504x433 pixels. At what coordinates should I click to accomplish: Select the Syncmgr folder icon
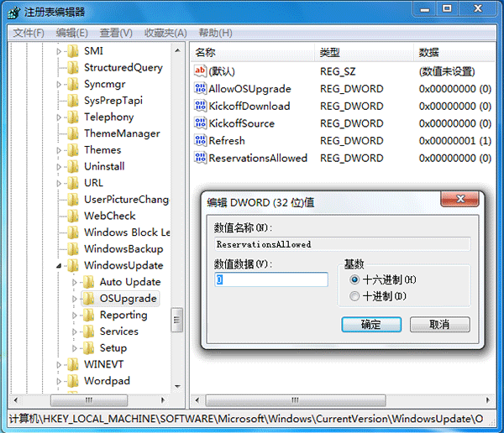tap(73, 84)
